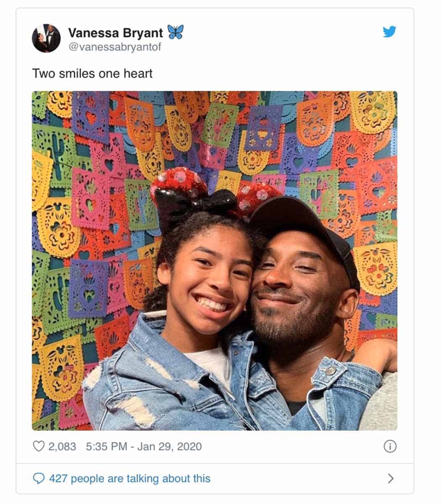Click the blue butterfly emoji beside the name
Screen dimensions: 441x504
(175, 32)
